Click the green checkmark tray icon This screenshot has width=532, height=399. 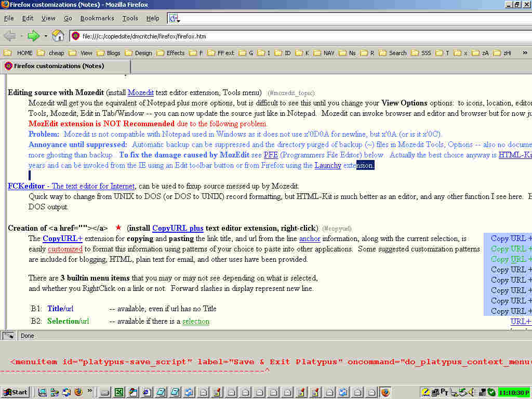point(491,393)
